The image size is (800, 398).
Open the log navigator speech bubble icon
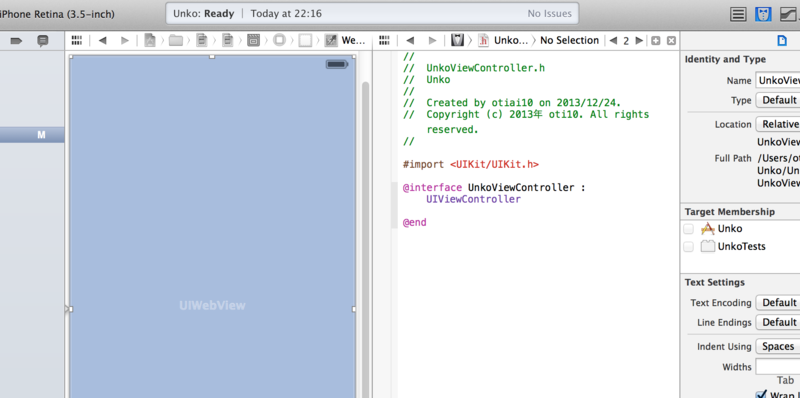(x=43, y=41)
